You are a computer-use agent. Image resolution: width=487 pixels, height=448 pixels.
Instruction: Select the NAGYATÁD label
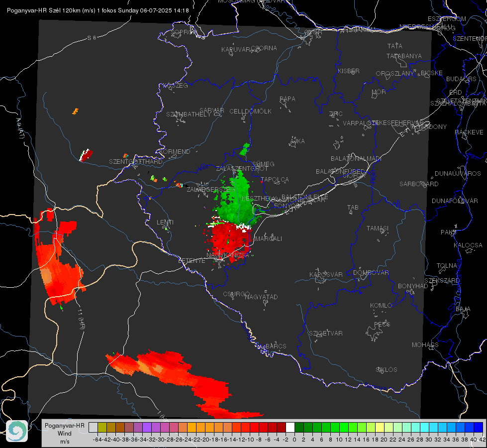[x=261, y=297]
